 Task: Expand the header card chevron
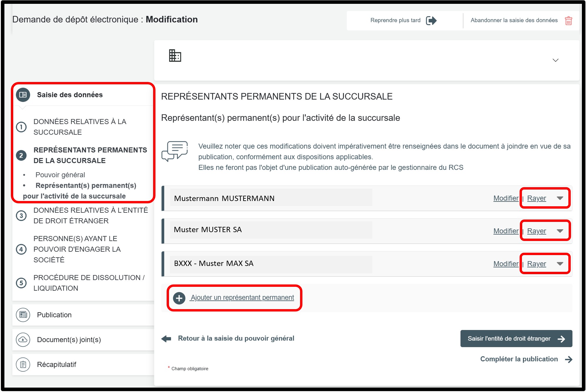[x=555, y=60]
